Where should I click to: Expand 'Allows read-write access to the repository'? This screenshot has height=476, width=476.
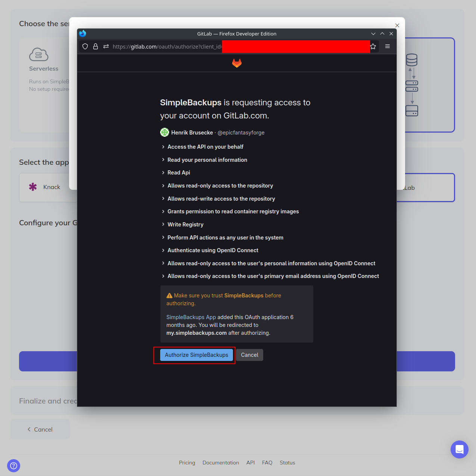coord(218,199)
